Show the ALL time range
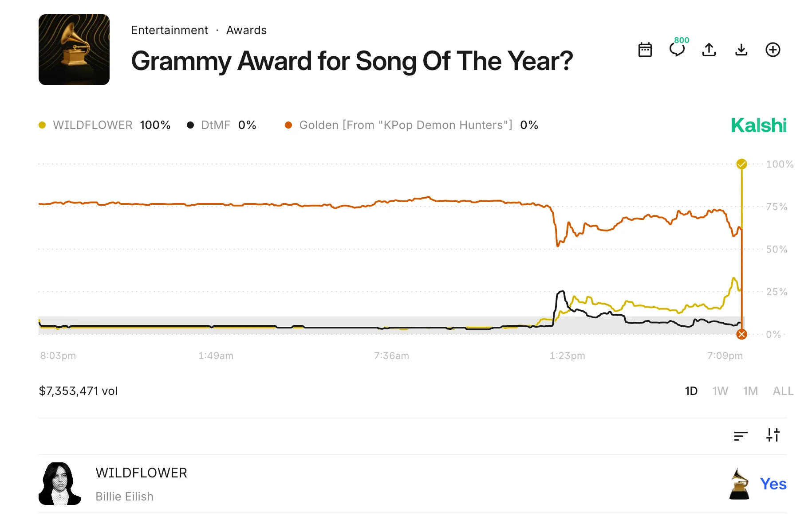This screenshot has height=516, width=812. point(783,391)
